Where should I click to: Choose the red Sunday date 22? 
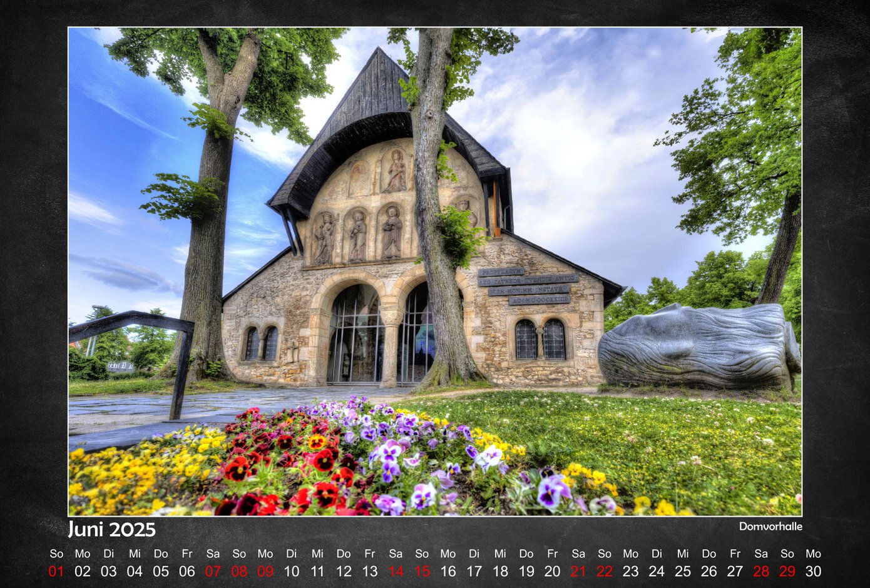[x=605, y=571]
